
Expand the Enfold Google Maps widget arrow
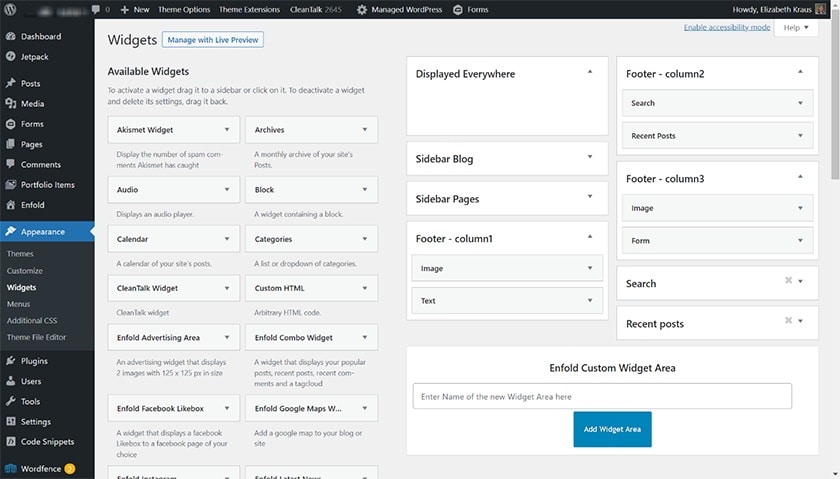click(x=365, y=408)
